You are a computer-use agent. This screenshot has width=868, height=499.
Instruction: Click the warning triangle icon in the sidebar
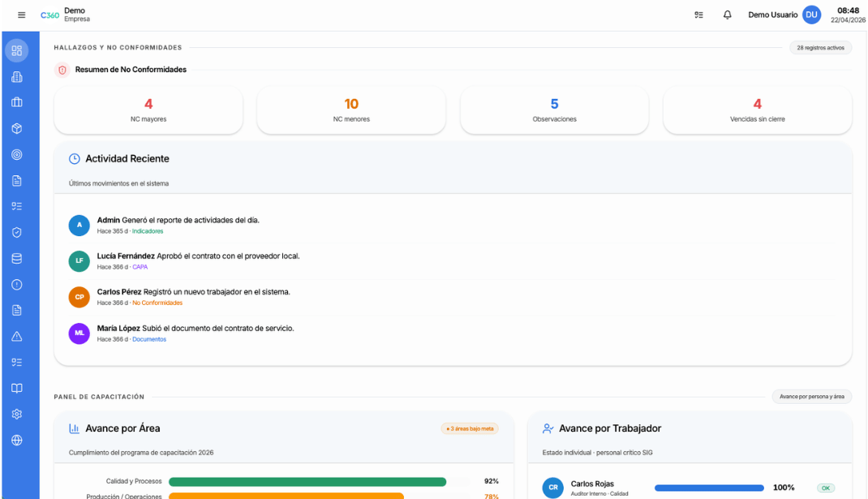tap(17, 336)
